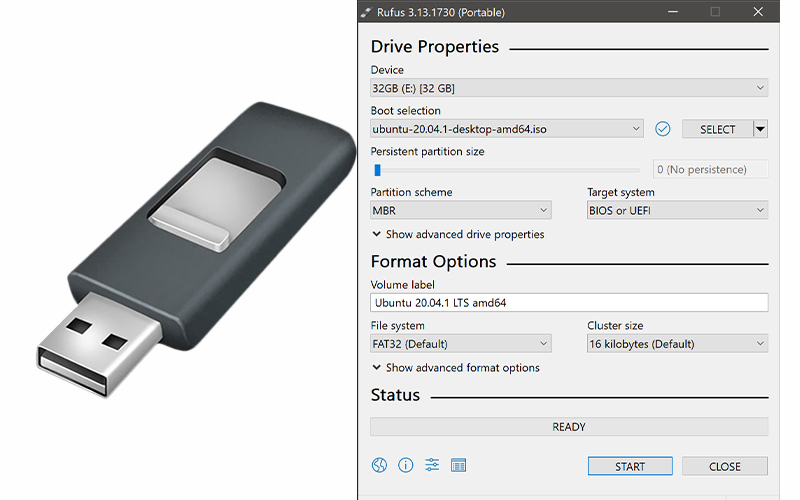Open the About info icon
This screenshot has height=500, width=800.
(x=406, y=465)
